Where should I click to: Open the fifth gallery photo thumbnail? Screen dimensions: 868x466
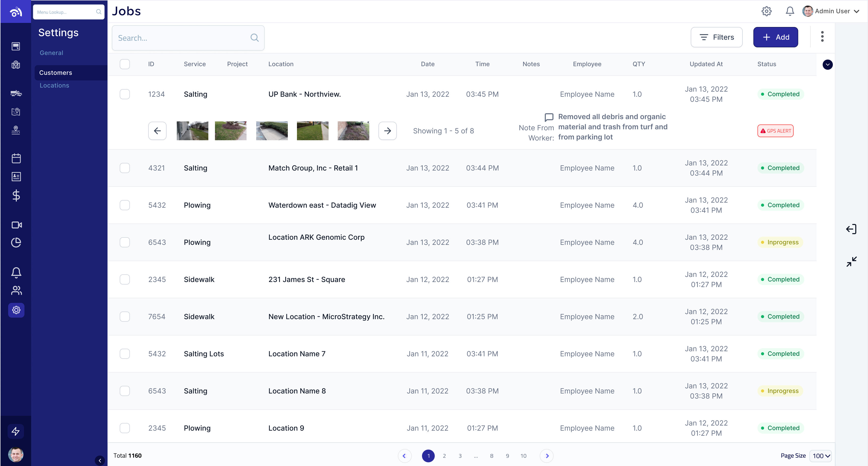coord(353,131)
